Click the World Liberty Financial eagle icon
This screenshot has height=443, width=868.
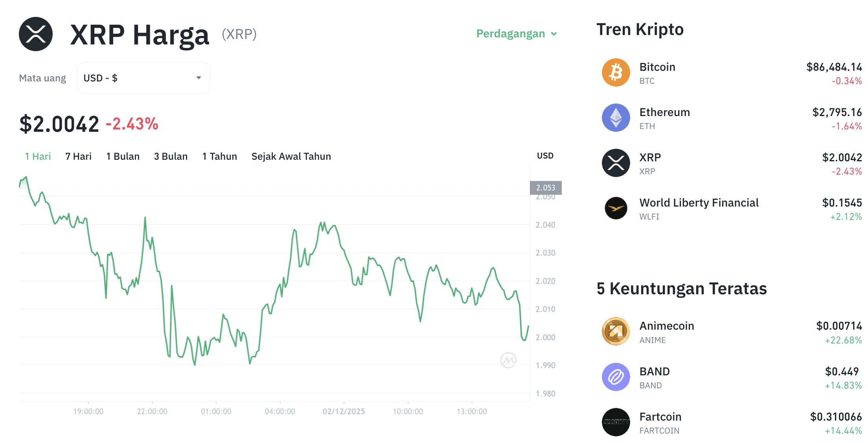click(616, 208)
